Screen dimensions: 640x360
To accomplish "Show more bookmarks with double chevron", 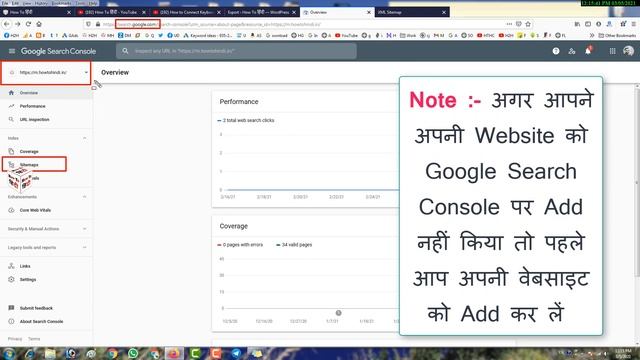I will (592, 36).
